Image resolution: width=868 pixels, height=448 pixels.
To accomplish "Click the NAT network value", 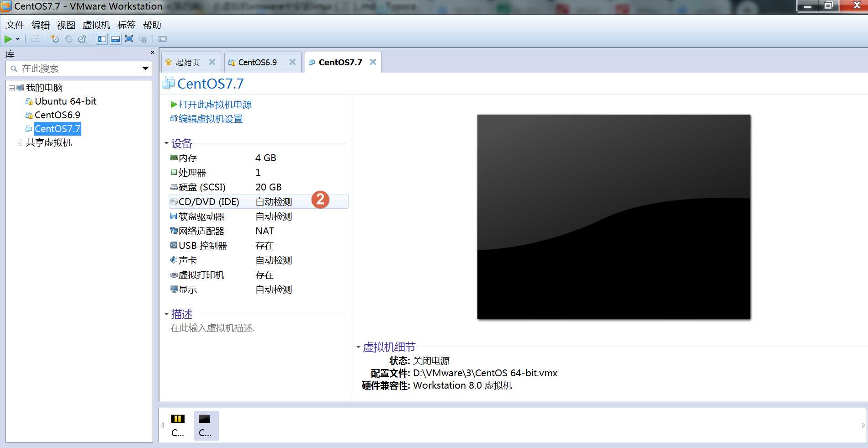I will tap(265, 231).
